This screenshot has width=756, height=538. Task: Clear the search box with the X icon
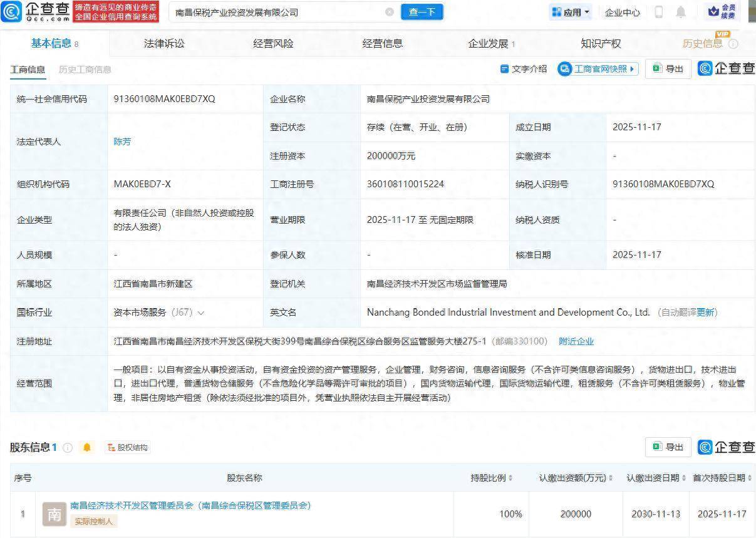390,11
